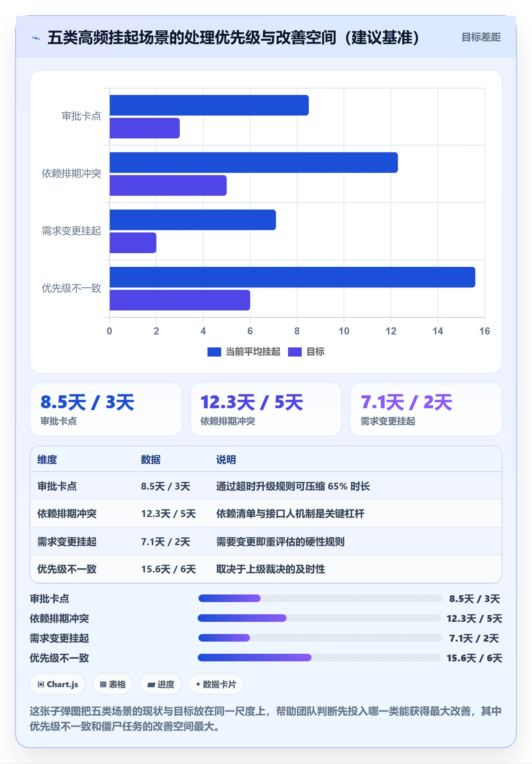The height and width of the screenshot is (764, 532).
Task: Click the 目标差距 badge in the header
Action: click(481, 37)
